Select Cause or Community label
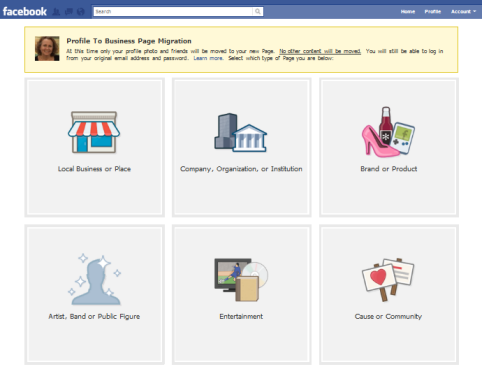Screen dimensions: 482x380 click(388, 316)
